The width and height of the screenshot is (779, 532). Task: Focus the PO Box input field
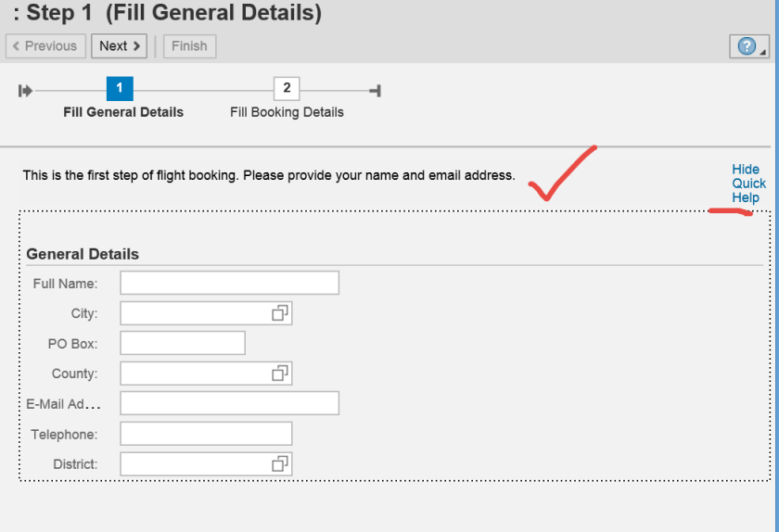coord(183,343)
